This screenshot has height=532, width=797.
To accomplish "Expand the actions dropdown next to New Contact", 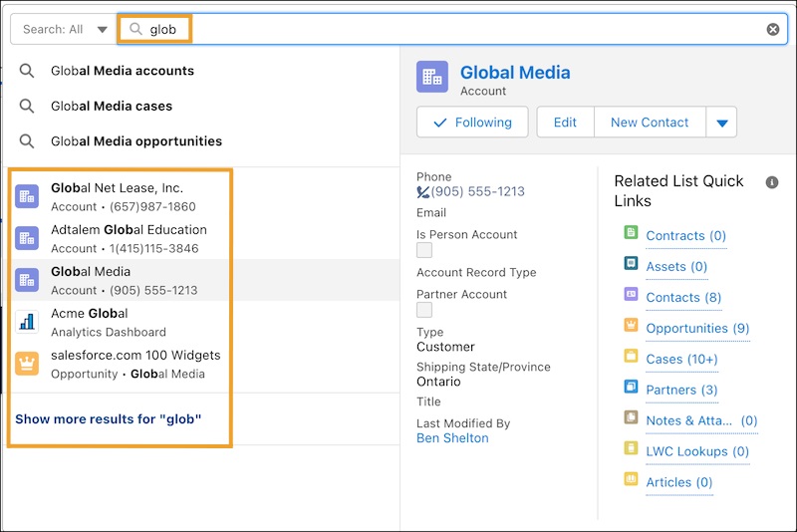I will tap(722, 123).
